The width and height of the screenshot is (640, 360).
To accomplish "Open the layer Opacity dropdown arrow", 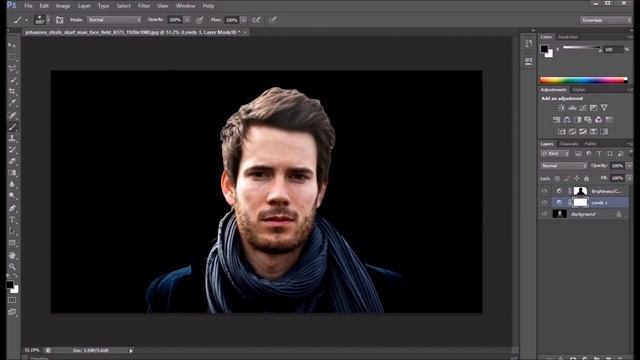I will [x=629, y=166].
